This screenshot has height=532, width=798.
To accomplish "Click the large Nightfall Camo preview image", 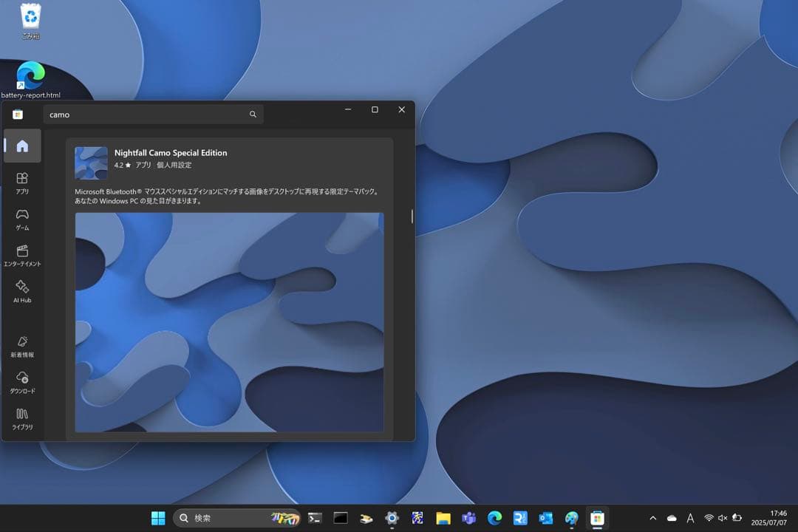I will tap(230, 322).
